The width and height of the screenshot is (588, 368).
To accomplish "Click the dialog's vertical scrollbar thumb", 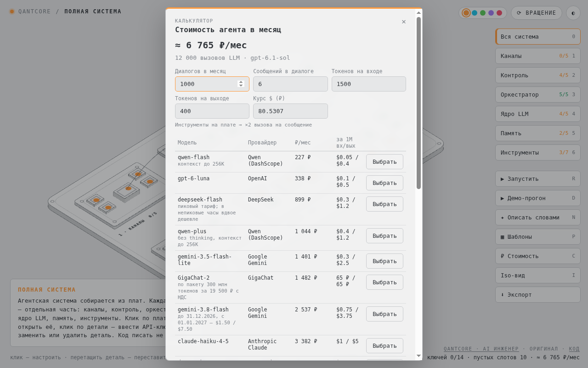I will click(x=418, y=103).
